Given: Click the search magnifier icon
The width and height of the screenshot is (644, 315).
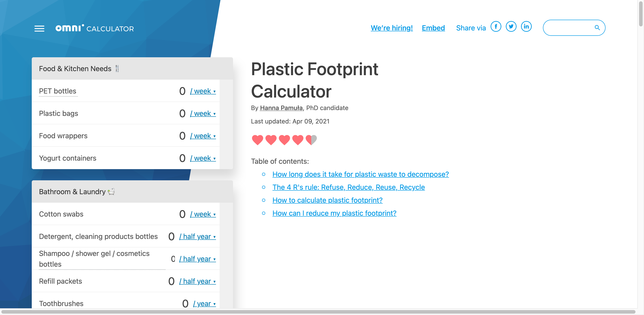Looking at the screenshot, I should (x=597, y=28).
